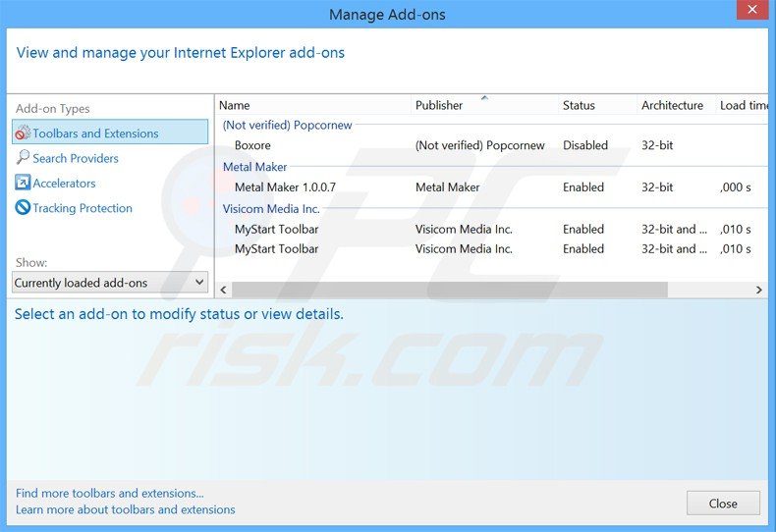The width and height of the screenshot is (776, 532).
Task: Click the Search Providers magnifier icon
Action: click(24, 158)
